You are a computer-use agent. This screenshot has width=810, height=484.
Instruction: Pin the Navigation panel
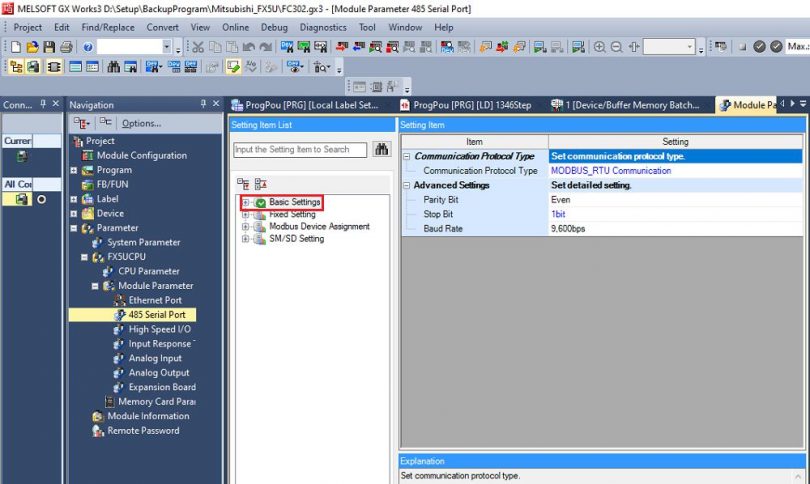(x=204, y=104)
